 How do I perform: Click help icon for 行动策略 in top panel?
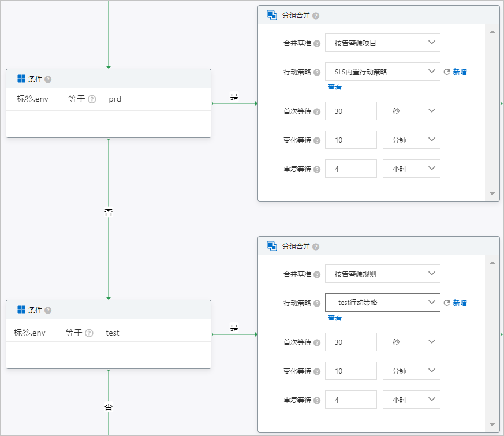coord(317,72)
